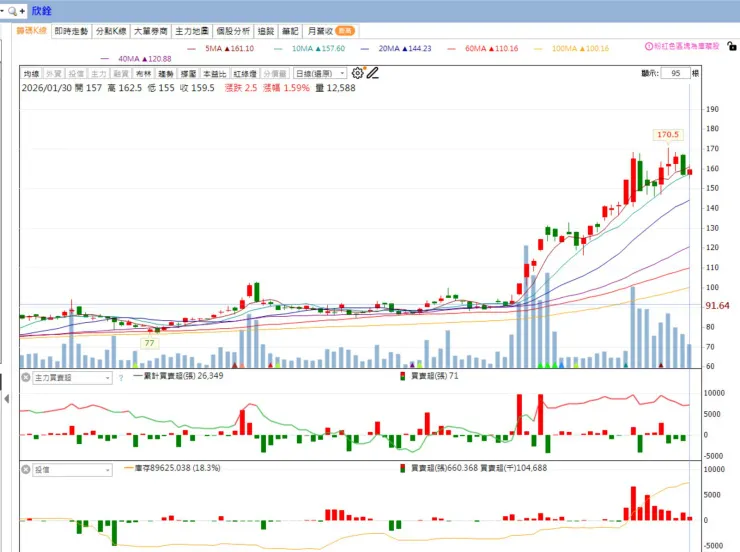Image resolution: width=740 pixels, height=552 pixels.
Task: Click the 量 12,588 volume value
Action: point(336,88)
